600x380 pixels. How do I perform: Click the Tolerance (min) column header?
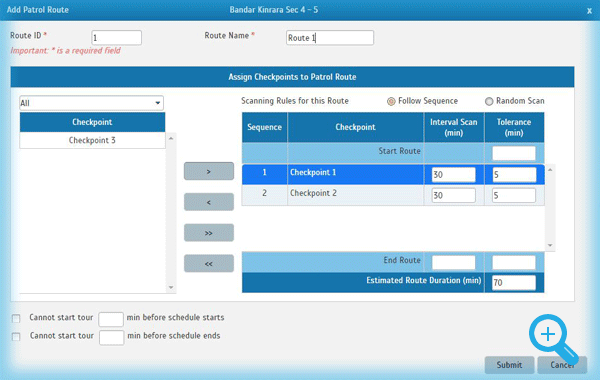514,127
